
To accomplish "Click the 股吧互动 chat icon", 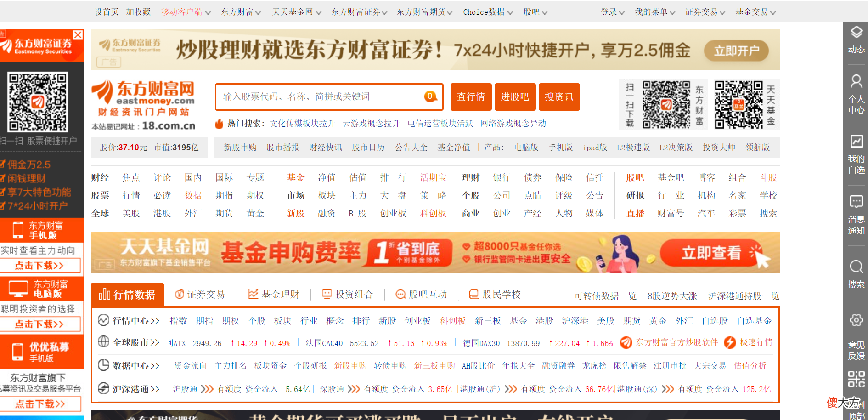I will pyautogui.click(x=400, y=294).
